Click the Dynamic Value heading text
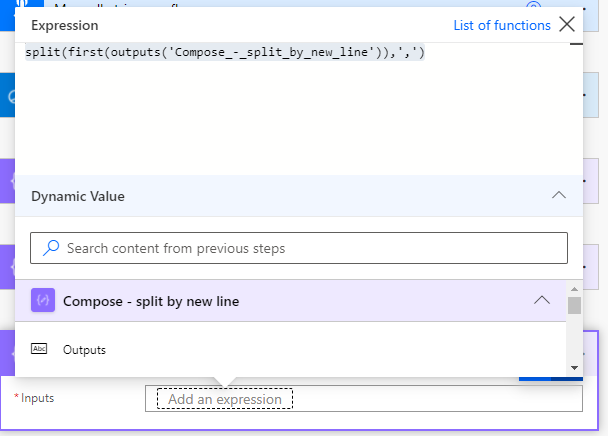Screen dimensions: 608x436 pos(78,196)
